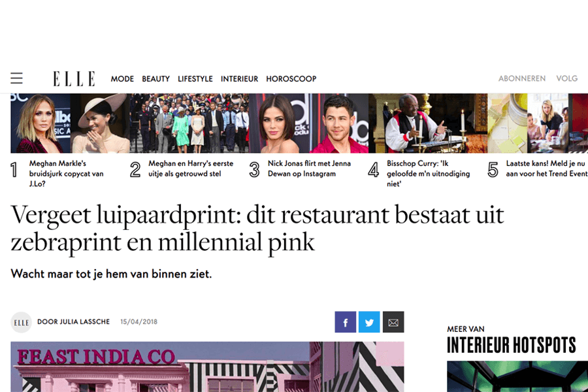
Task: Click the ELLE logo
Action: tap(74, 78)
